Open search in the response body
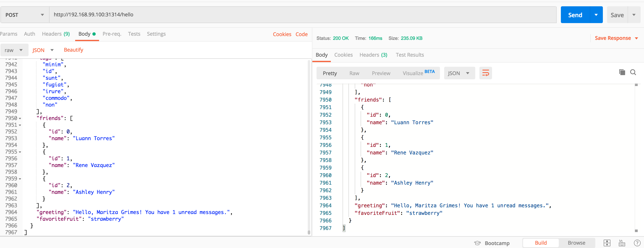Image resolution: width=644 pixels, height=248 pixels. pos(633,72)
